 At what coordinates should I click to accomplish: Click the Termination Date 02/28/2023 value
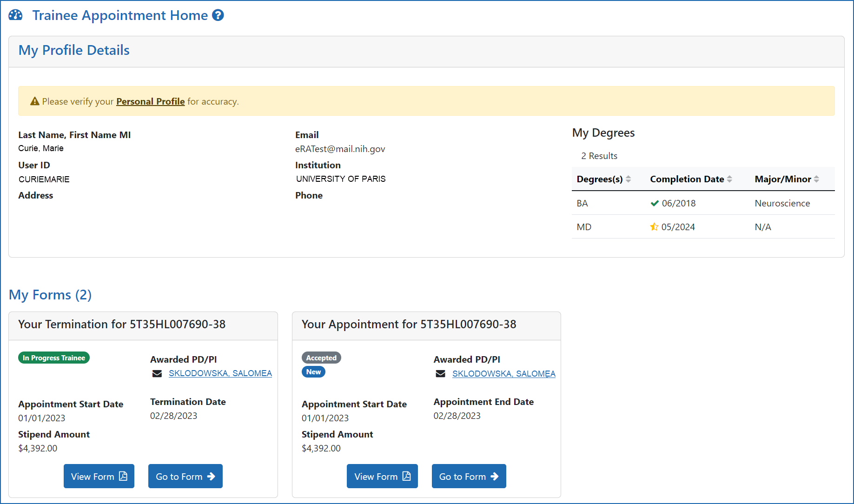[x=173, y=416]
